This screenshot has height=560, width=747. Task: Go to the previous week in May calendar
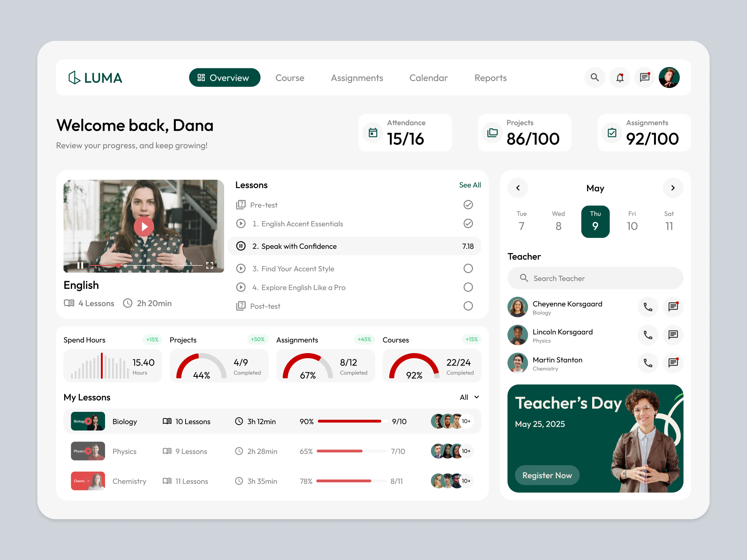[517, 188]
